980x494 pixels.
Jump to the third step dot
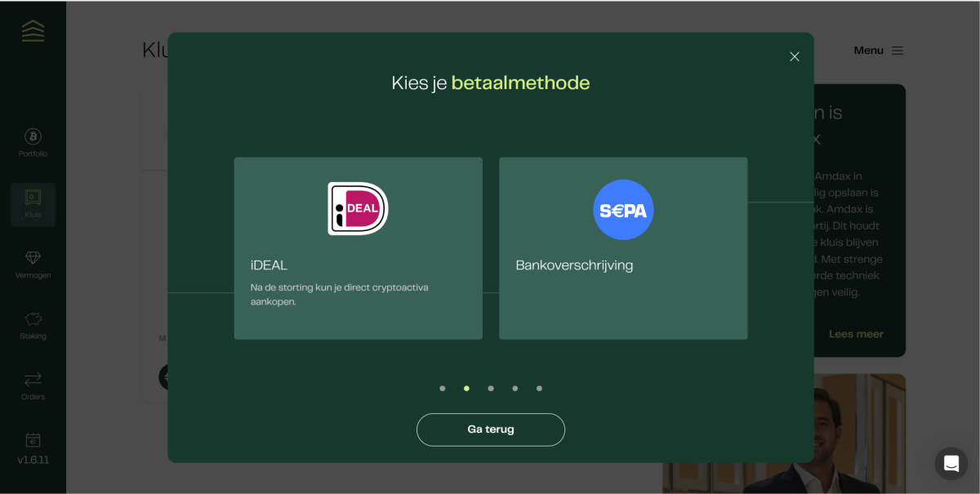click(x=491, y=389)
